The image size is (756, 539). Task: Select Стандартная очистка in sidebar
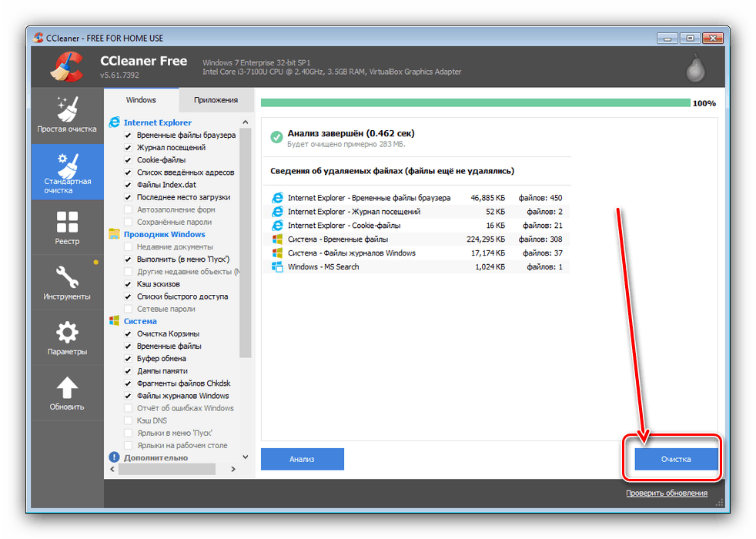(x=67, y=172)
